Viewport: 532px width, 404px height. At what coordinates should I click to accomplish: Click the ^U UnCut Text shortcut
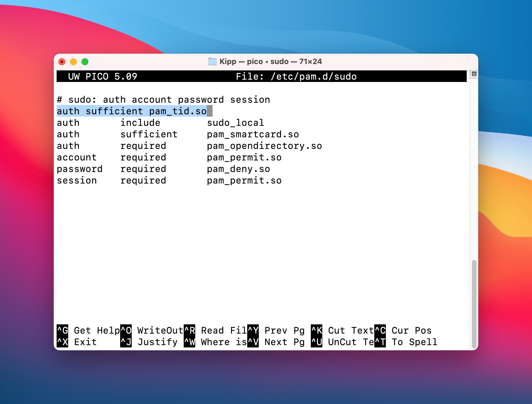click(343, 342)
